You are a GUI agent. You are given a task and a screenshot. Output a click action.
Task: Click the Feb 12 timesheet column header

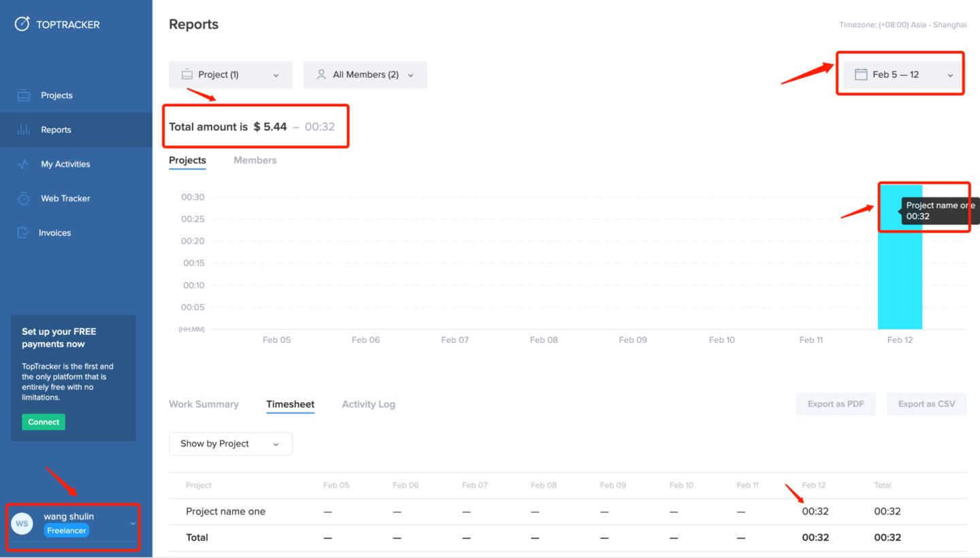pos(813,485)
